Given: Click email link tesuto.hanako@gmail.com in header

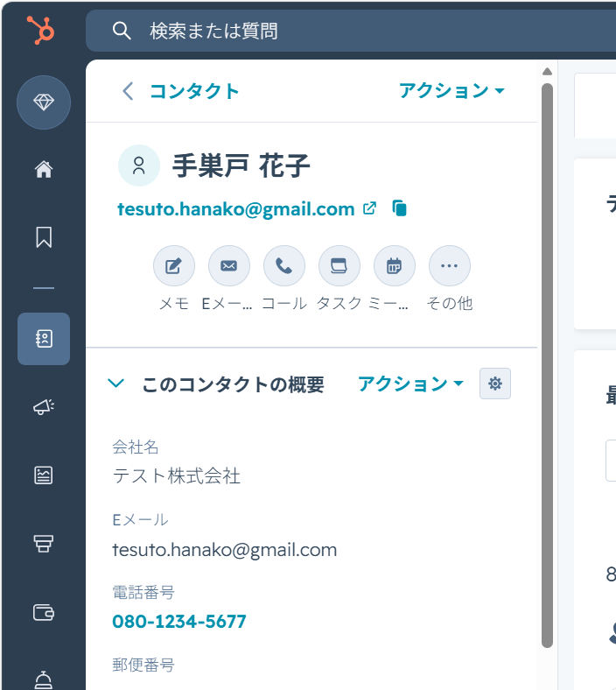Looking at the screenshot, I should [x=235, y=208].
